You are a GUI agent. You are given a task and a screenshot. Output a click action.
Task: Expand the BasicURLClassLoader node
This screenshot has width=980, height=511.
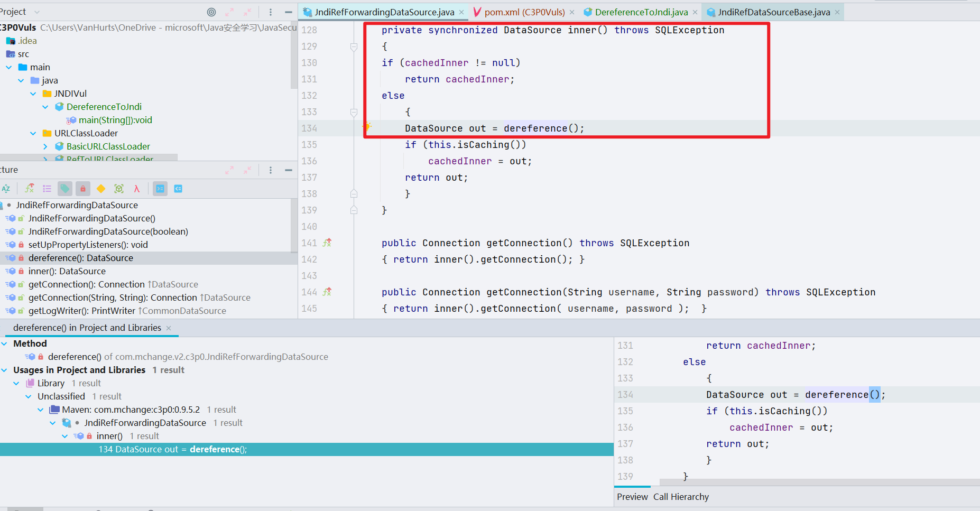pyautogui.click(x=45, y=147)
